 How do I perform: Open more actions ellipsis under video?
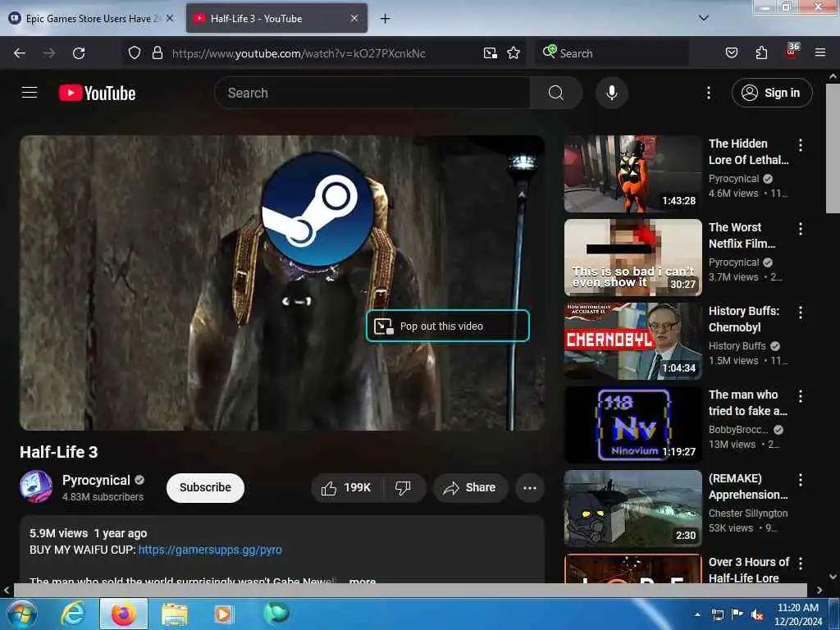click(530, 487)
